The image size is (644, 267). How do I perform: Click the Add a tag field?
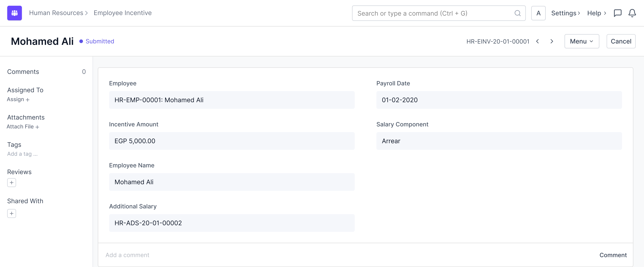coord(22,154)
